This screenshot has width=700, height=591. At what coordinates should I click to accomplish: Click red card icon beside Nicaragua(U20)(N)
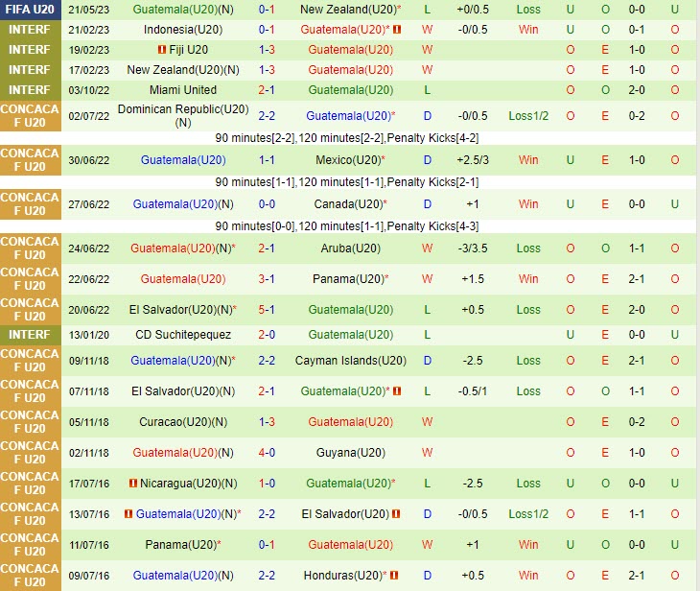coord(133,483)
